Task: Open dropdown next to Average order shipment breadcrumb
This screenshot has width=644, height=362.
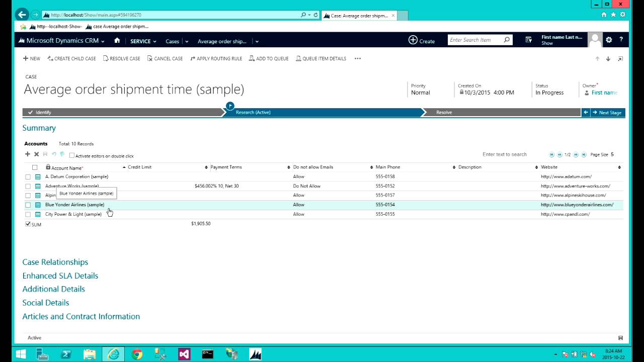Action: 257,42
